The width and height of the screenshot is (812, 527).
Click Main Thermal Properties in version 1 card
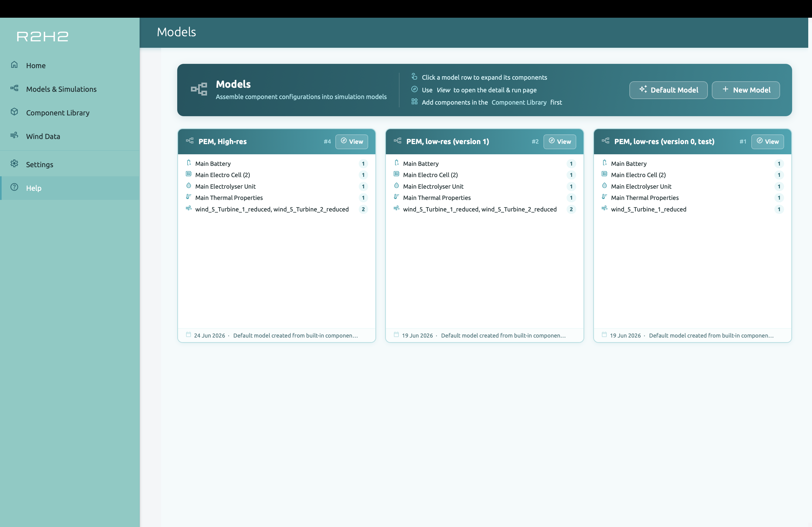point(484,198)
